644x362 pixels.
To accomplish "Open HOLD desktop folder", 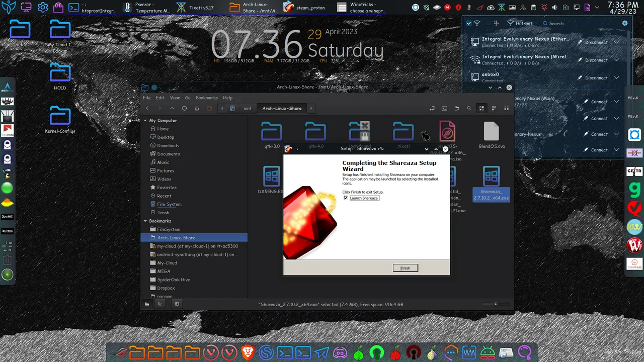I will [x=60, y=76].
